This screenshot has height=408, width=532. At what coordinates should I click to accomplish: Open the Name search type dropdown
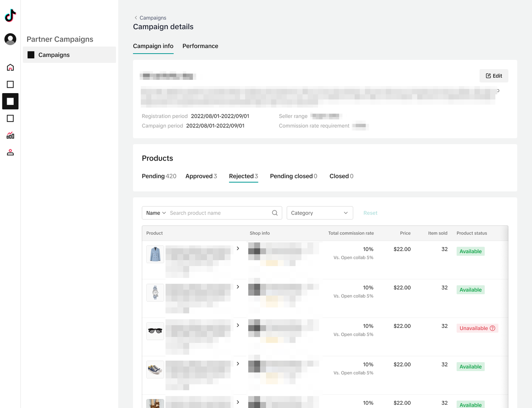coord(156,213)
